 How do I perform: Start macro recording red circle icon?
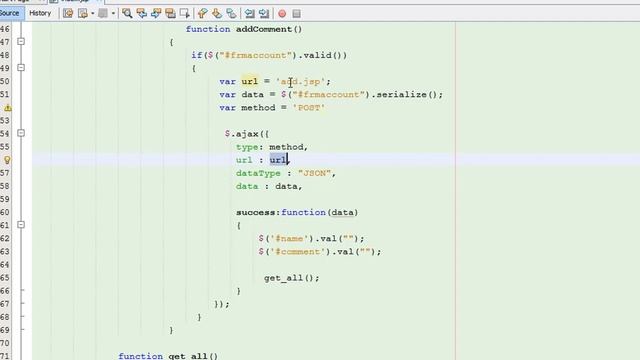tap(282, 13)
